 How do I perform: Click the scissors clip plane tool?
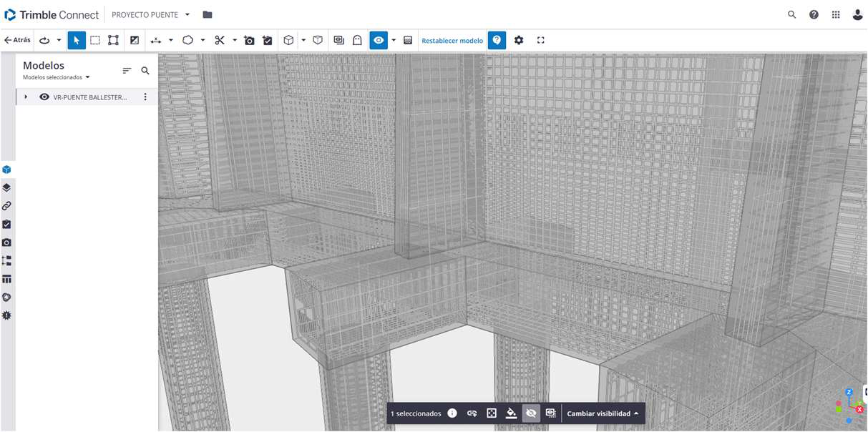pos(220,41)
